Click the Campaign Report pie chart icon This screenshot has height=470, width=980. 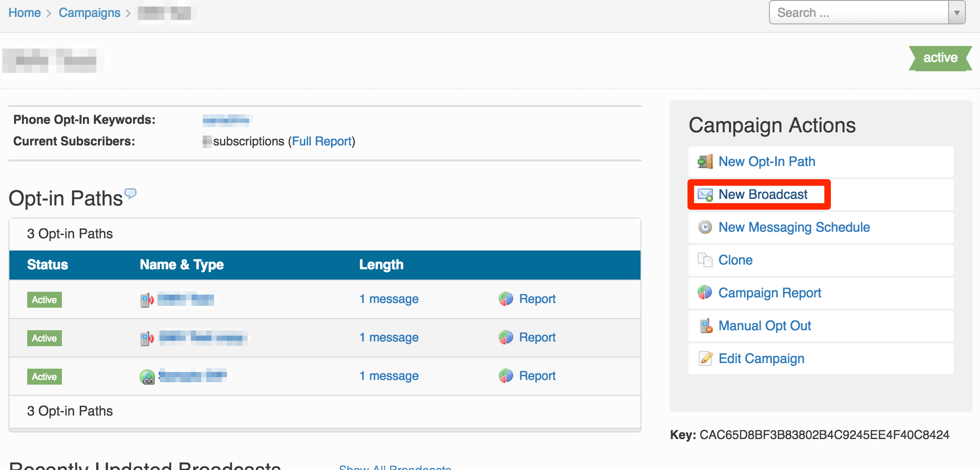pos(705,293)
